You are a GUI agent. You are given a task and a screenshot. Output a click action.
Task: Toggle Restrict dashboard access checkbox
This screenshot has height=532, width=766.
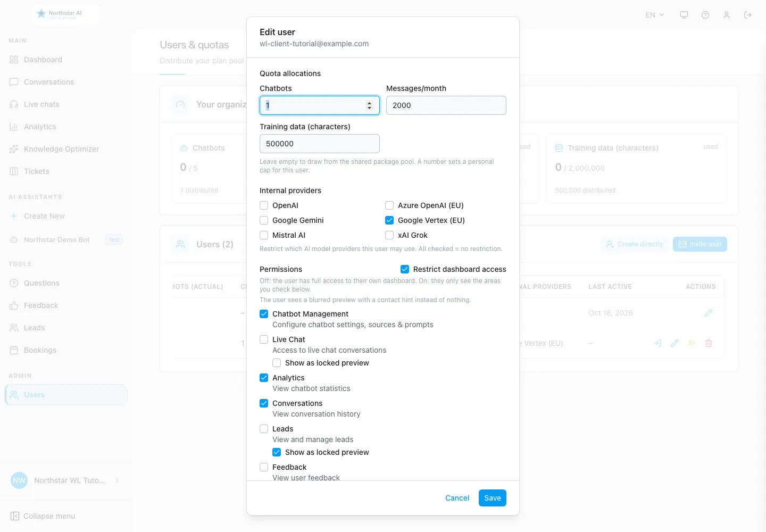coord(405,269)
